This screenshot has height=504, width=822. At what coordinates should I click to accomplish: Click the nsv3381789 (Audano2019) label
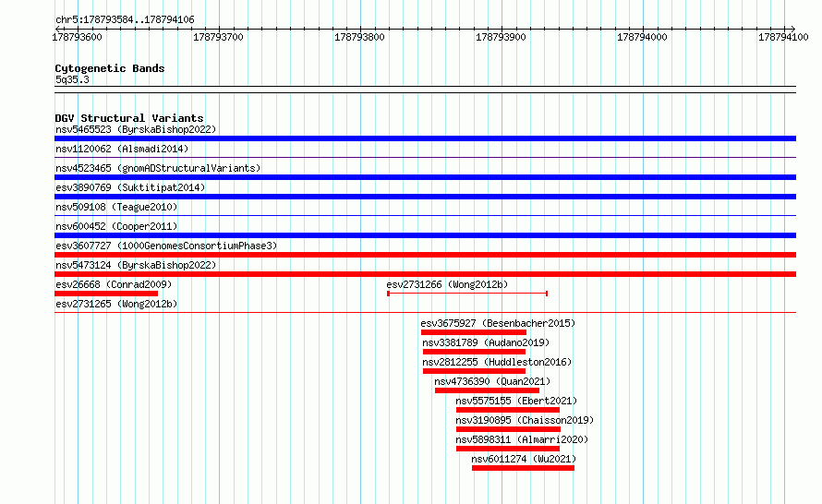coord(486,342)
